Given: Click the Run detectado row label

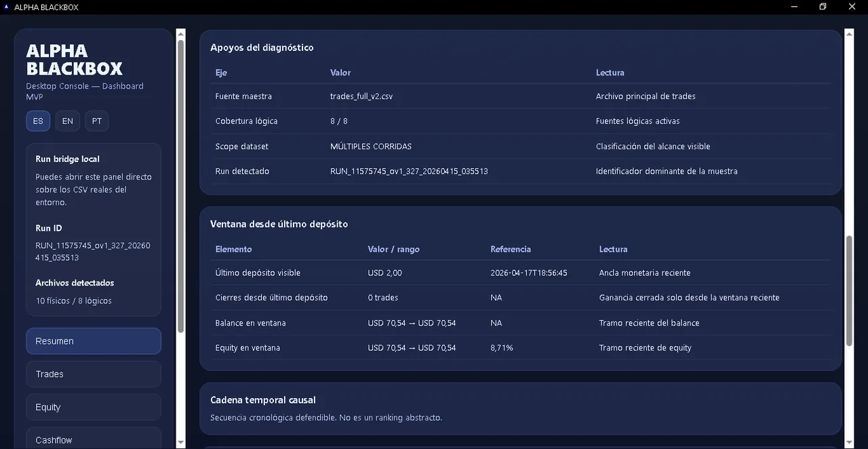Looking at the screenshot, I should point(242,171).
